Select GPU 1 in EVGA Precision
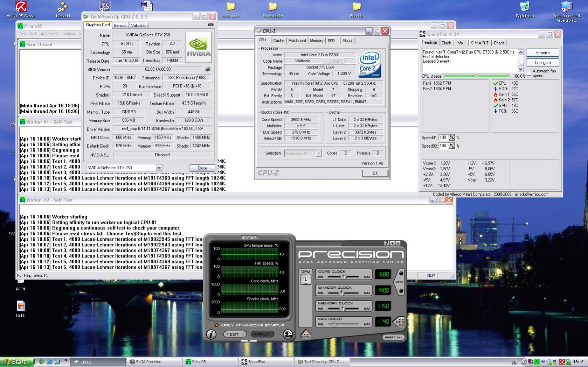This screenshot has width=588, height=367. click(305, 279)
